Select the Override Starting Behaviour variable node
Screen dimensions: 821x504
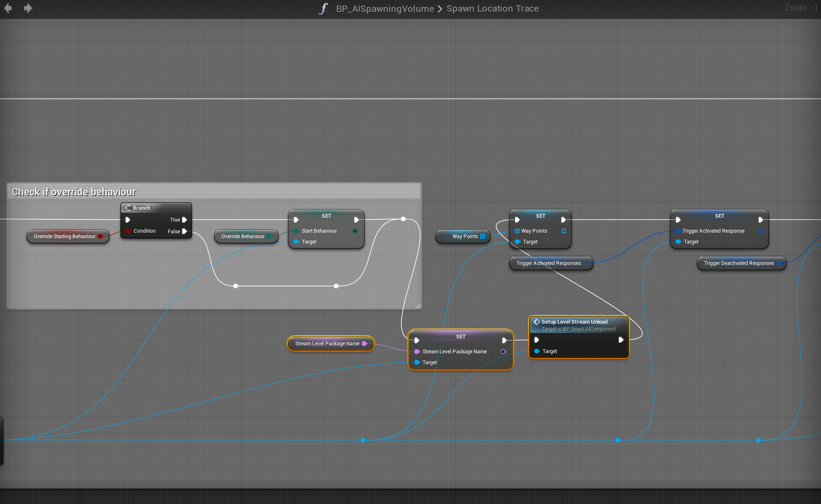tap(64, 236)
